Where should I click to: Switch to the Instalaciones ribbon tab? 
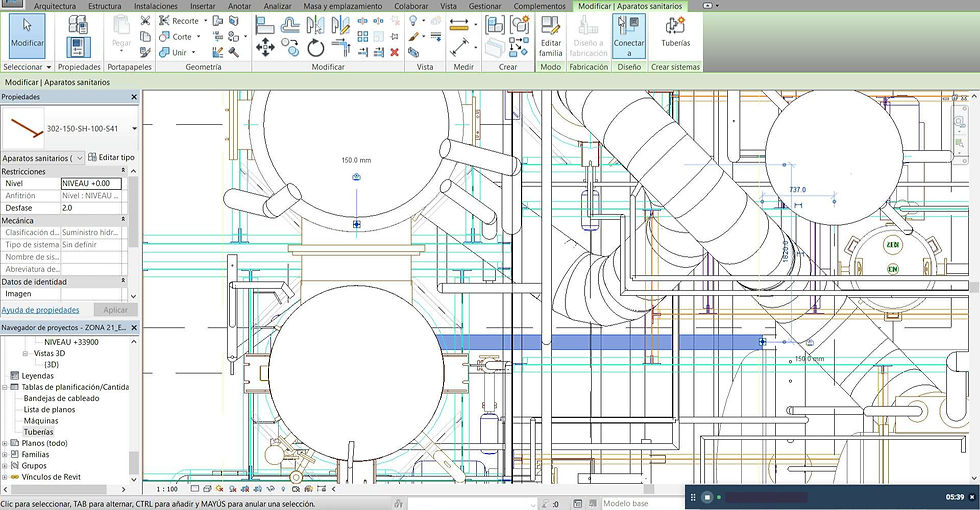156,6
